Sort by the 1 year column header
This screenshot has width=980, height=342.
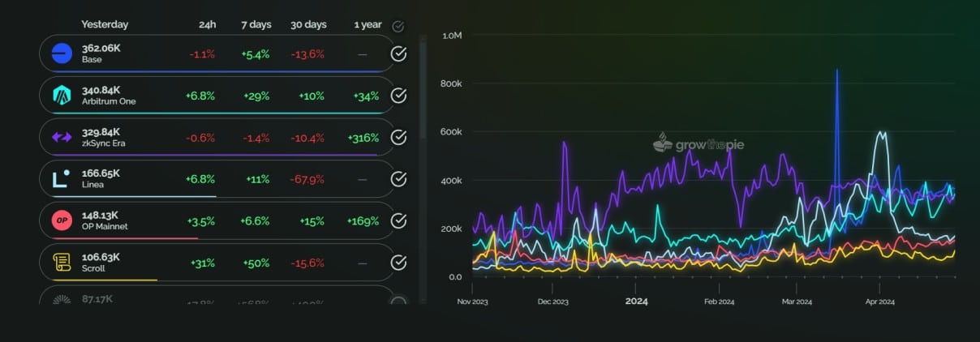coord(367,24)
